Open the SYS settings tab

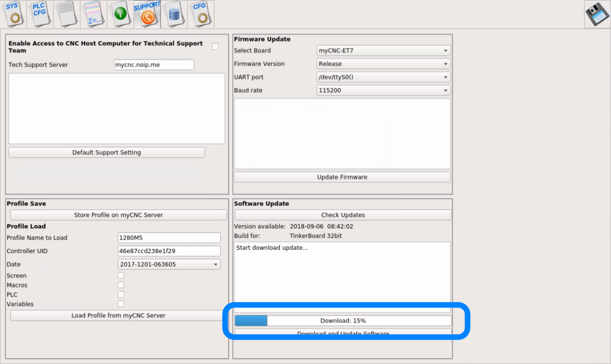pos(14,14)
